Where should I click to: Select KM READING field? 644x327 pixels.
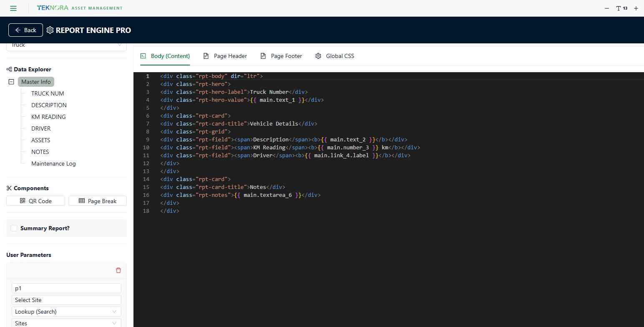coord(48,117)
